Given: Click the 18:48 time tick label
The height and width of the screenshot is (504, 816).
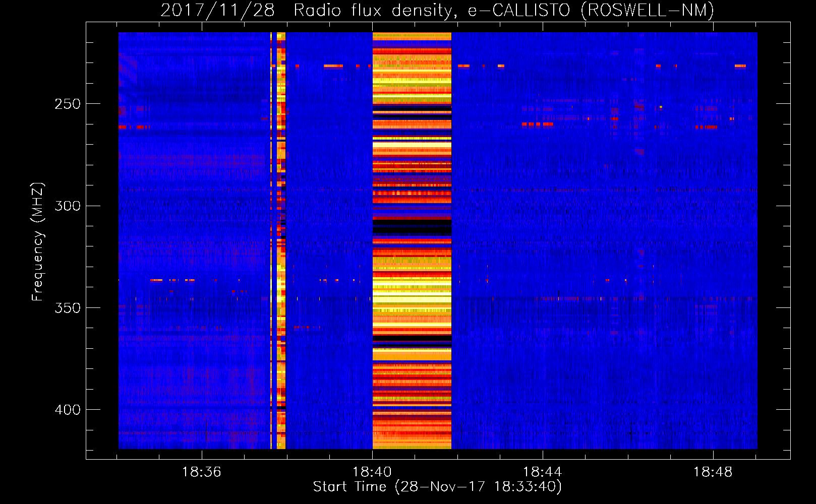Looking at the screenshot, I should click(713, 472).
